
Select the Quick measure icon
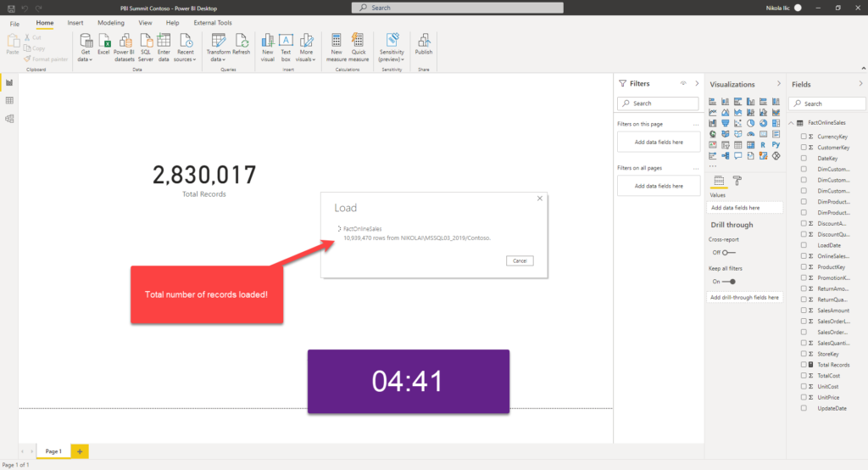point(359,48)
